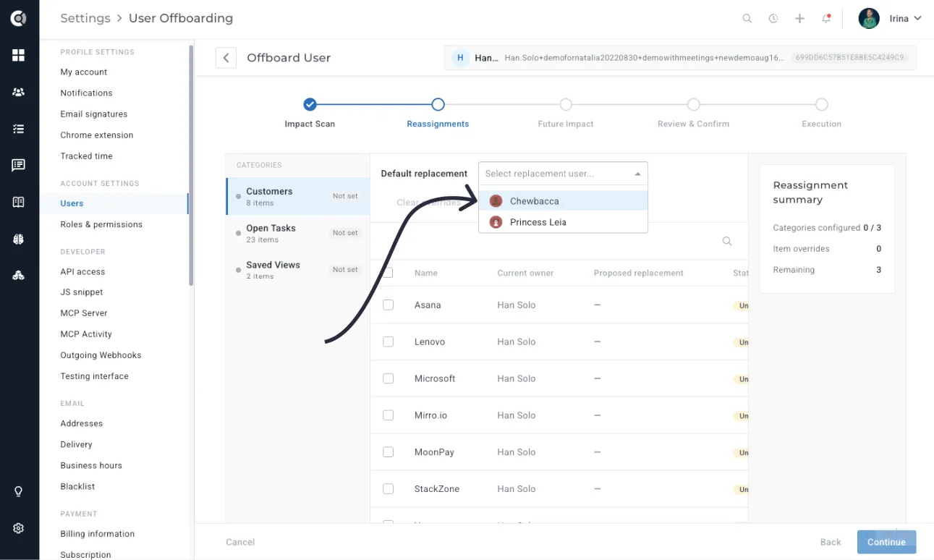Open the notifications bell icon
Image resolution: width=934 pixels, height=560 pixels.
click(826, 19)
